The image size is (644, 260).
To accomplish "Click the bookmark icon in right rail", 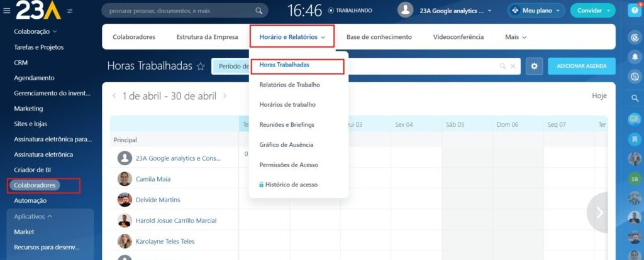I will [635, 139].
